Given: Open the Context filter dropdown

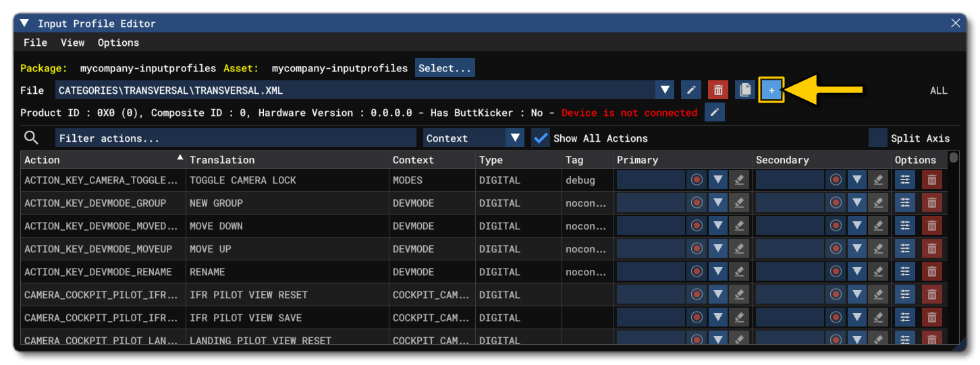Looking at the screenshot, I should (x=474, y=138).
